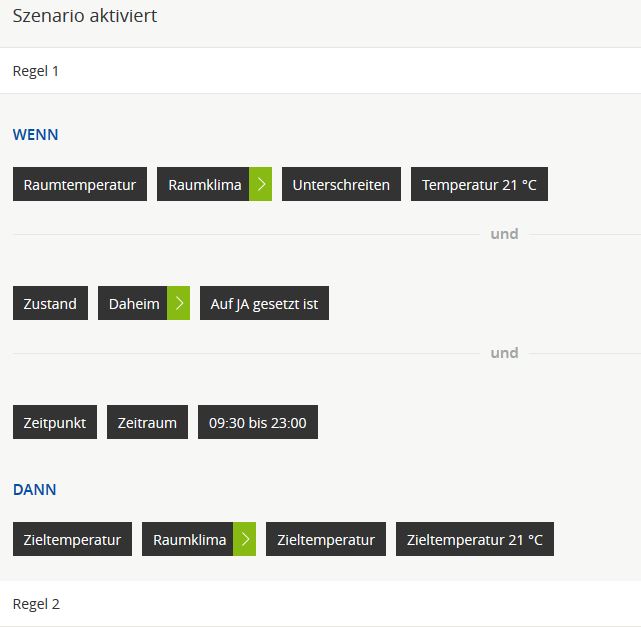Expand the Regel 2 section header

coord(320,604)
